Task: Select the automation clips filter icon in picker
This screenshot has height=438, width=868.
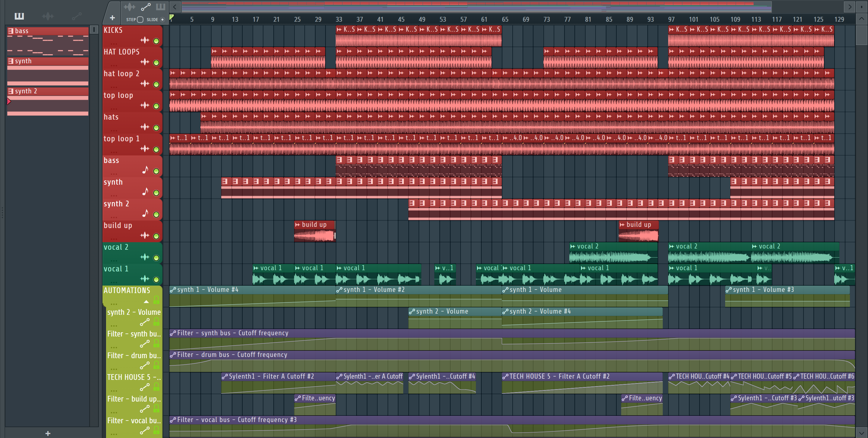Action: point(77,16)
